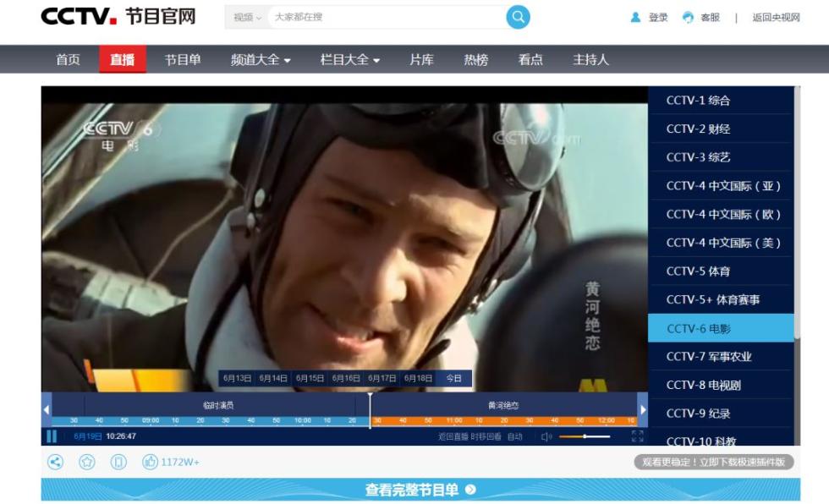Add to favorites with star icon
The image size is (829, 504).
tap(86, 462)
